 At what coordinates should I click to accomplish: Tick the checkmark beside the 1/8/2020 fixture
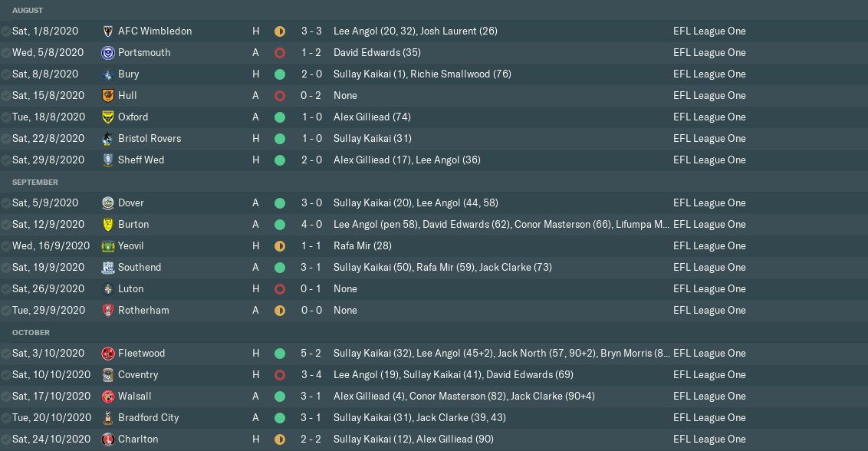[6, 31]
